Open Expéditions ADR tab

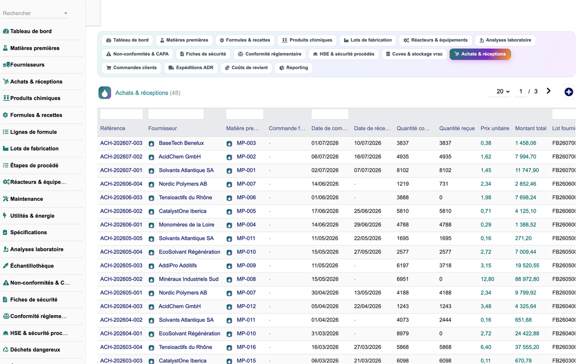pyautogui.click(x=191, y=68)
